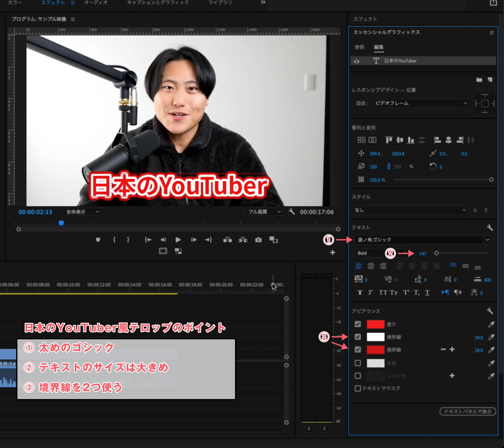The height and width of the screenshot is (448, 504).
Task: Click the Faux Bold text style icon
Action: tap(360, 293)
